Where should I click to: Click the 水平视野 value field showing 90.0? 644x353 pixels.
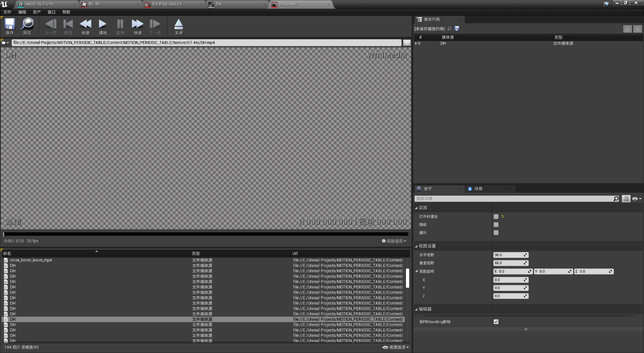(x=511, y=255)
